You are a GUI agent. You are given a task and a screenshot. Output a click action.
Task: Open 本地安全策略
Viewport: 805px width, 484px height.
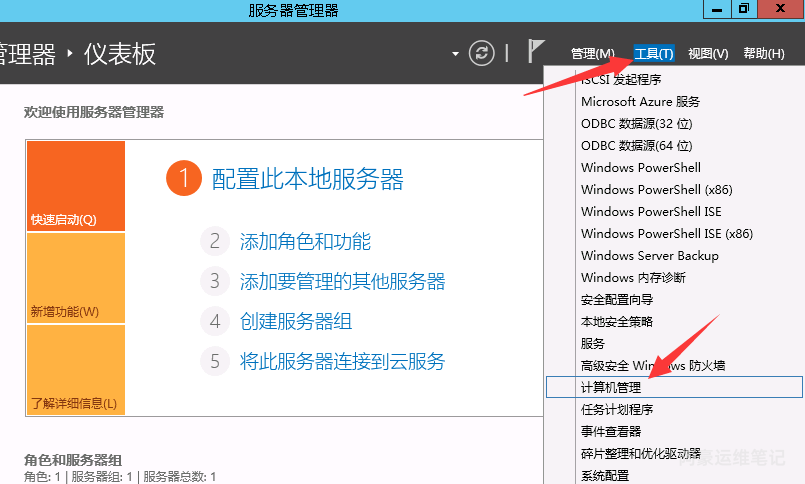(617, 322)
